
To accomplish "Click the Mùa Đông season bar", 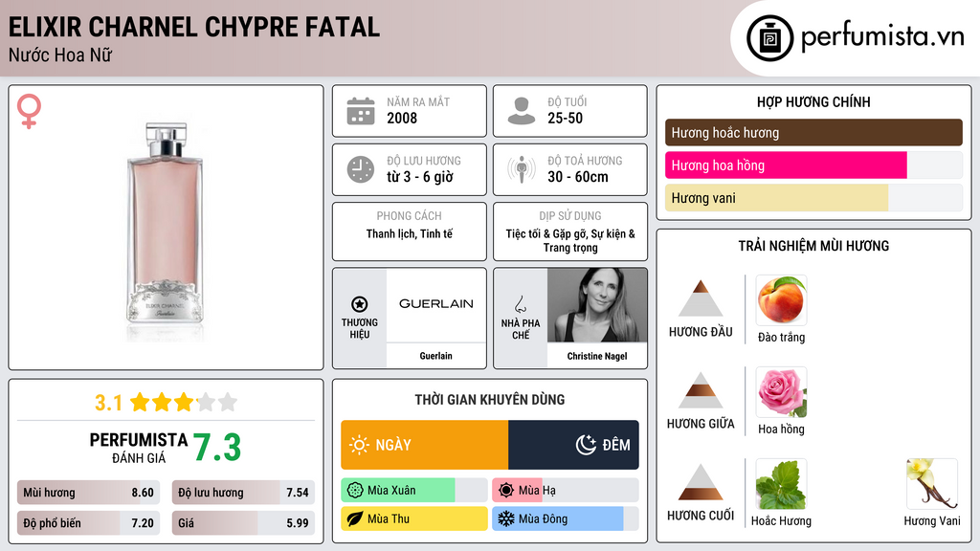I will point(565,518).
